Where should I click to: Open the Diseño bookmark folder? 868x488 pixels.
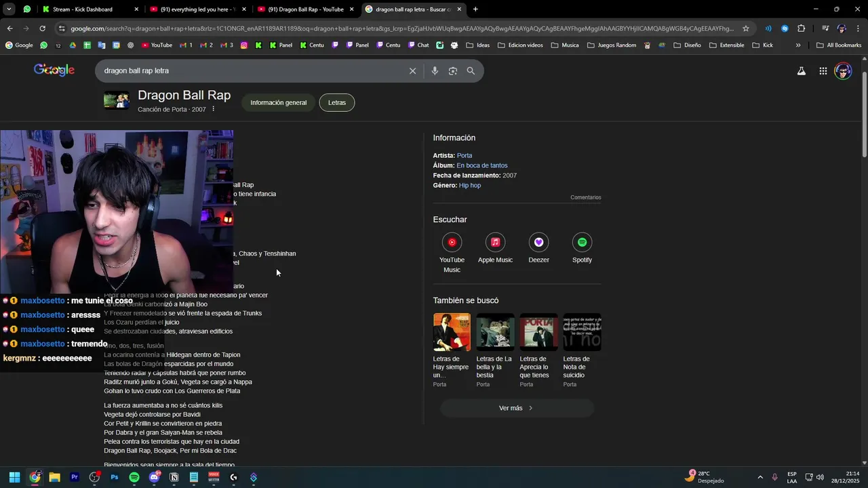point(686,45)
